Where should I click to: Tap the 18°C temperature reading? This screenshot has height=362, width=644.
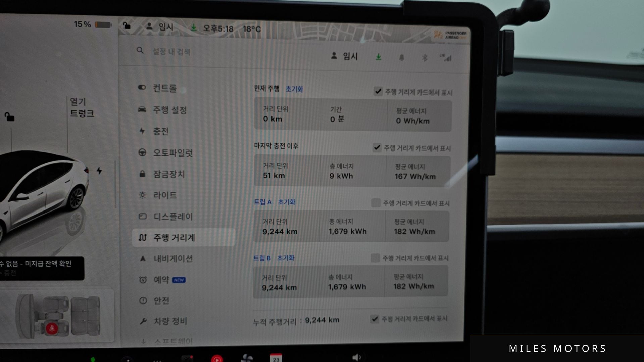click(252, 29)
